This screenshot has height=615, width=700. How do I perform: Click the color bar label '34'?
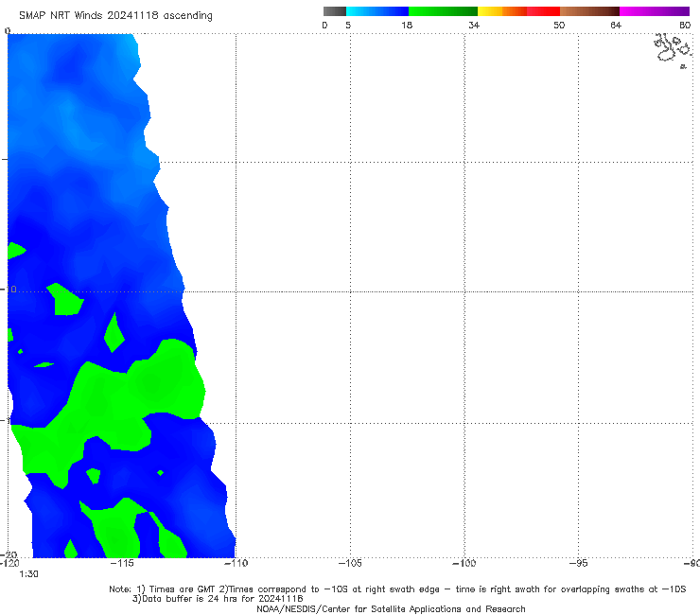(x=474, y=25)
